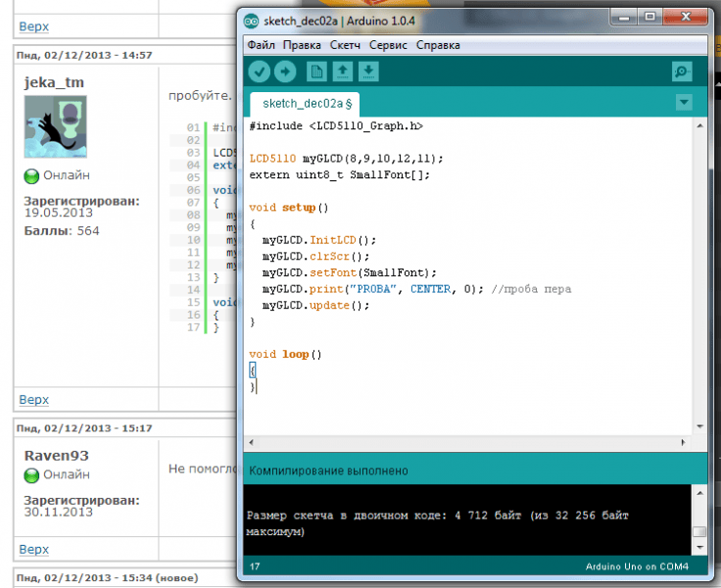The height and width of the screenshot is (588, 721).
Task: Click the LCD5110 myGLCD(8,9,10,12,11) line
Action: tap(346, 159)
